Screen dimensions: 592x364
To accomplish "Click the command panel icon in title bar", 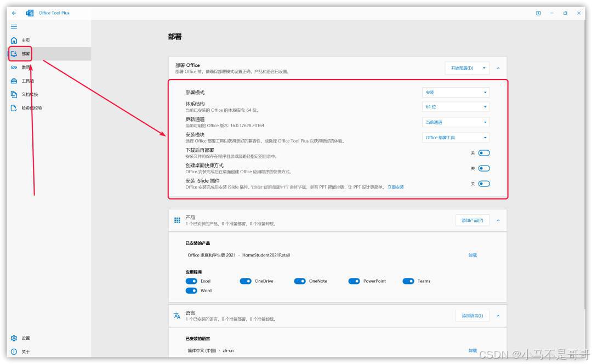I will pos(538,13).
